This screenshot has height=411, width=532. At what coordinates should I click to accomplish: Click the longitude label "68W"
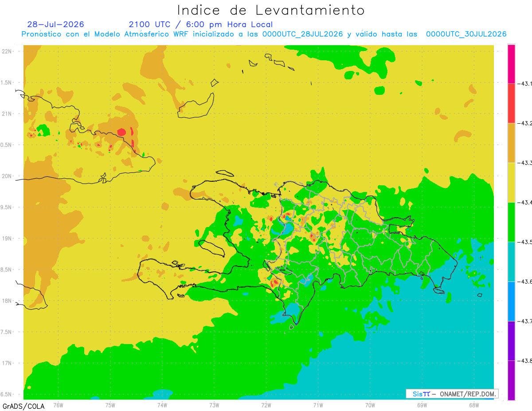pyautogui.click(x=473, y=405)
